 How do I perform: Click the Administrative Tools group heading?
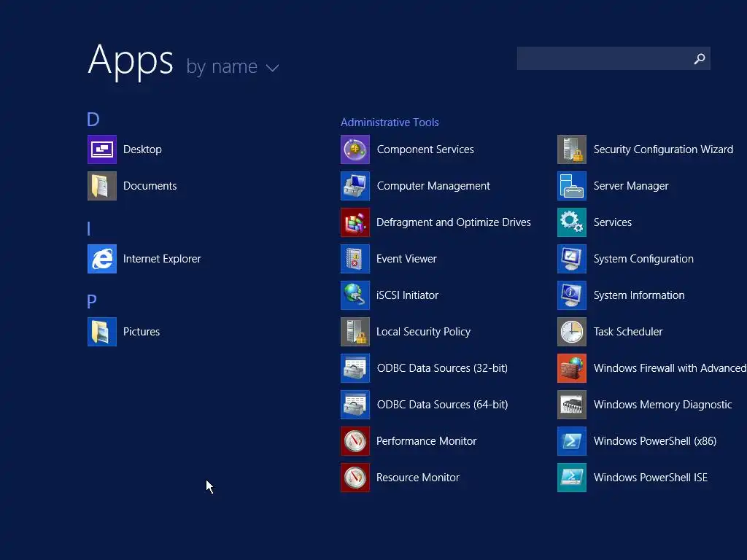(390, 122)
